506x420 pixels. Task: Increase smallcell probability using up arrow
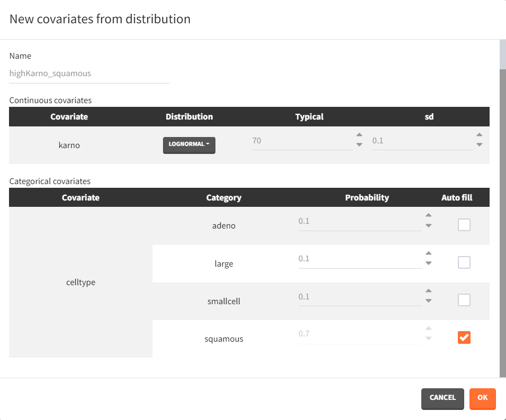[428, 291]
